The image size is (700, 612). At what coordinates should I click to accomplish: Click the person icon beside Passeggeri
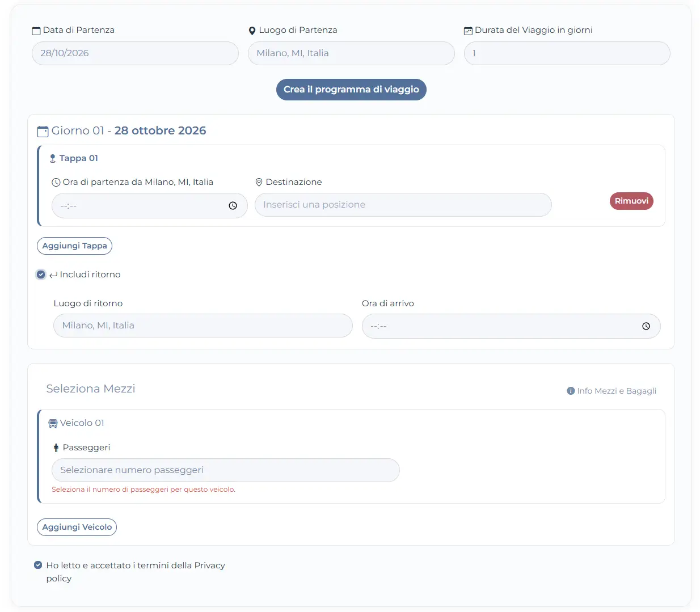coord(56,448)
